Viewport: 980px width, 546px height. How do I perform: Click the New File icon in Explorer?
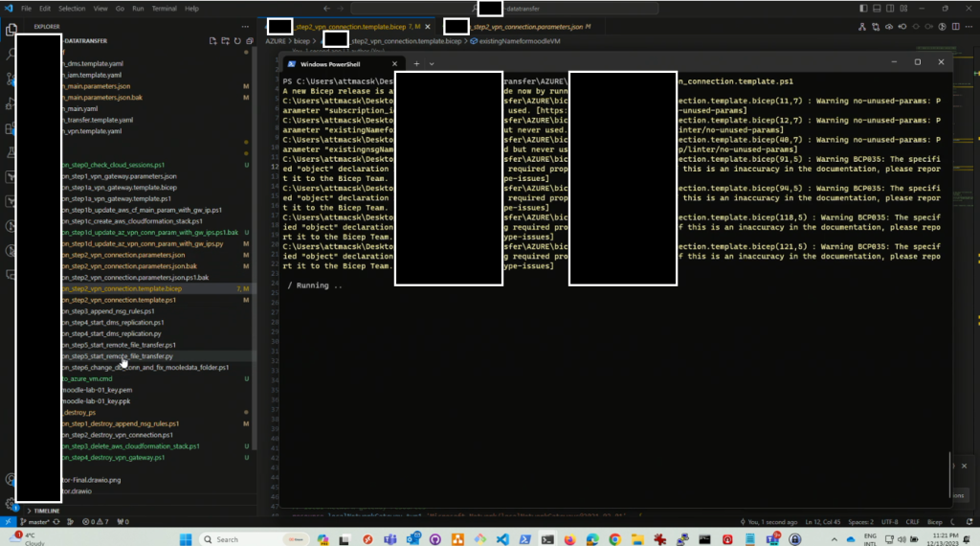[212, 41]
